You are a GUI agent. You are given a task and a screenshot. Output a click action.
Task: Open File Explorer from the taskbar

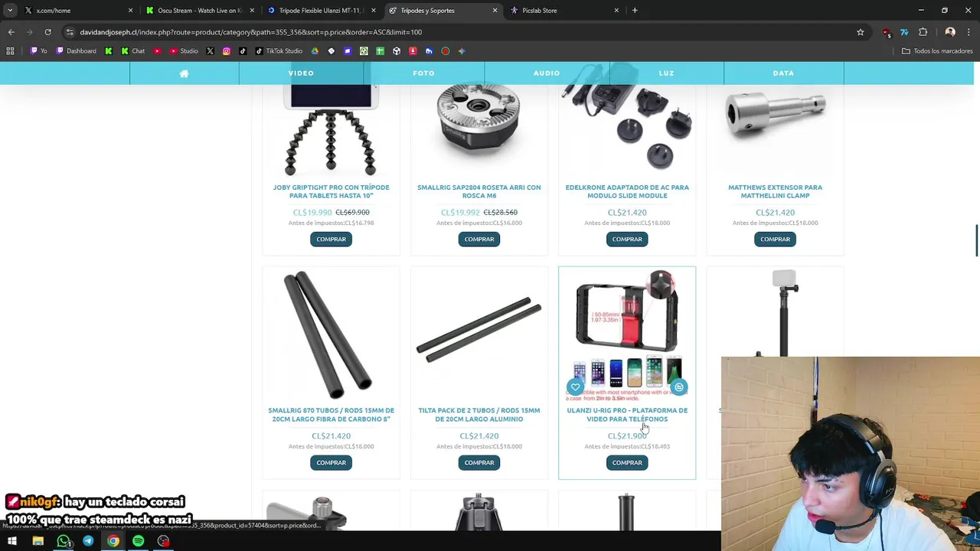[x=38, y=542]
